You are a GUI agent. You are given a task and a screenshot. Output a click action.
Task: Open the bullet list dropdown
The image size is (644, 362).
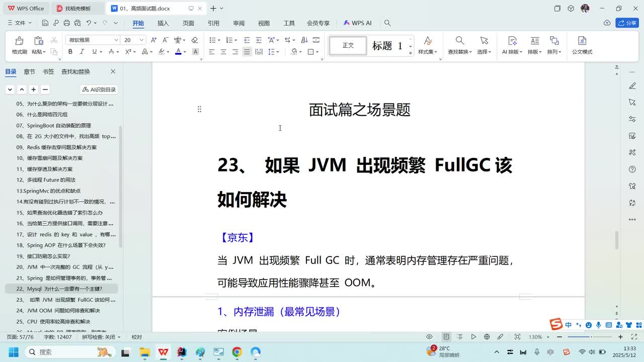point(219,40)
